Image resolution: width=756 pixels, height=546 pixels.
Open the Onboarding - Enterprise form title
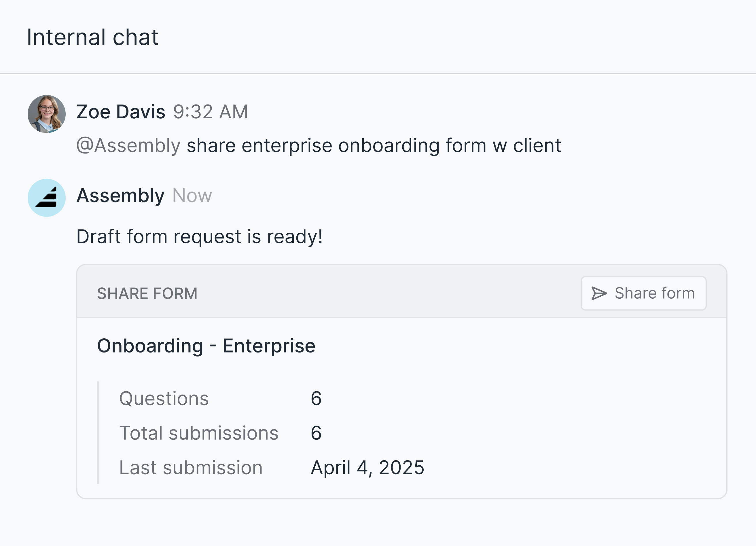[206, 346]
